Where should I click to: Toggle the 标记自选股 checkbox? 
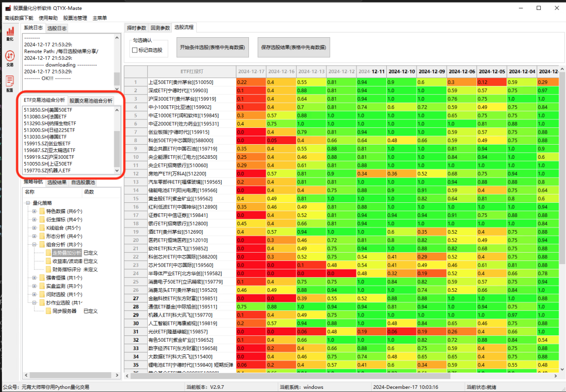click(135, 50)
